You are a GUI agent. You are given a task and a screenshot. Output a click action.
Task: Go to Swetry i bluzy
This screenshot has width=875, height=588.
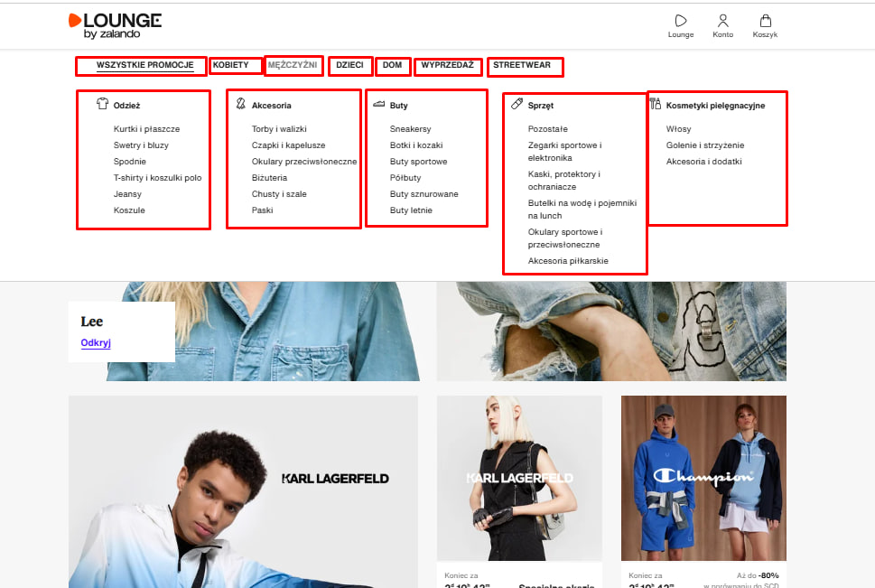pos(141,145)
